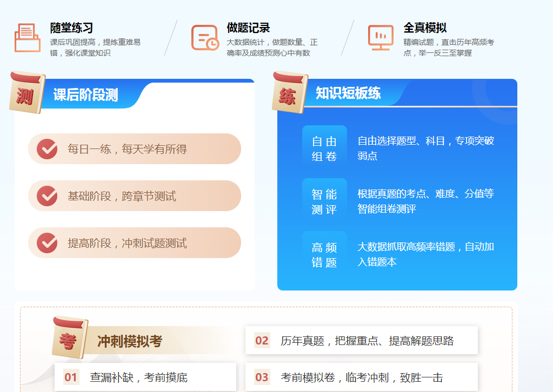Click the 随堂练习 heading
Image resolution: width=553 pixels, height=392 pixels.
click(x=71, y=28)
